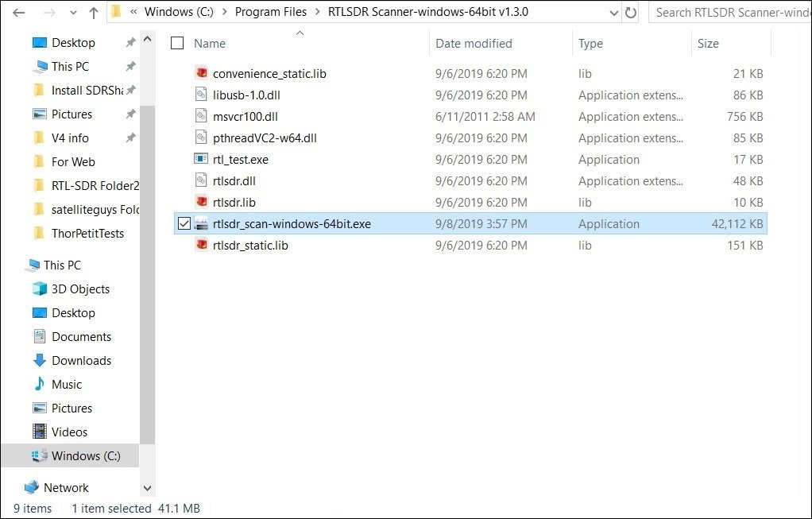Click the libusb-1.0.dll file icon
Image resolution: width=812 pixels, height=519 pixels.
(x=201, y=95)
